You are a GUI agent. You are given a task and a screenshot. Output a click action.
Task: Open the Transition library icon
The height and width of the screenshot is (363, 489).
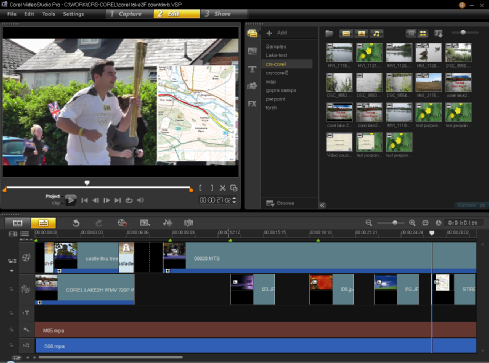coord(252,51)
